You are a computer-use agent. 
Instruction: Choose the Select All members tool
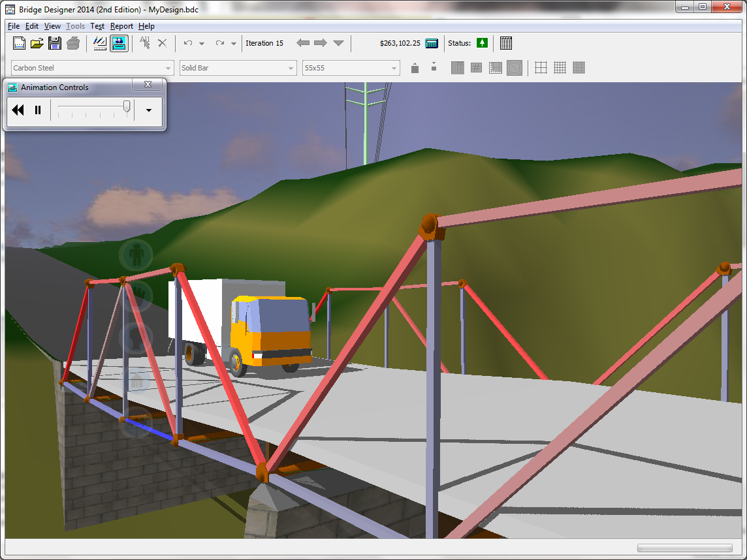(x=145, y=43)
